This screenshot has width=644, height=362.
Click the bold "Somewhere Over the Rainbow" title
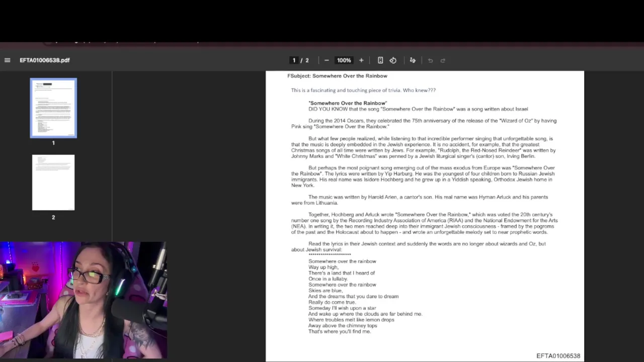point(348,103)
